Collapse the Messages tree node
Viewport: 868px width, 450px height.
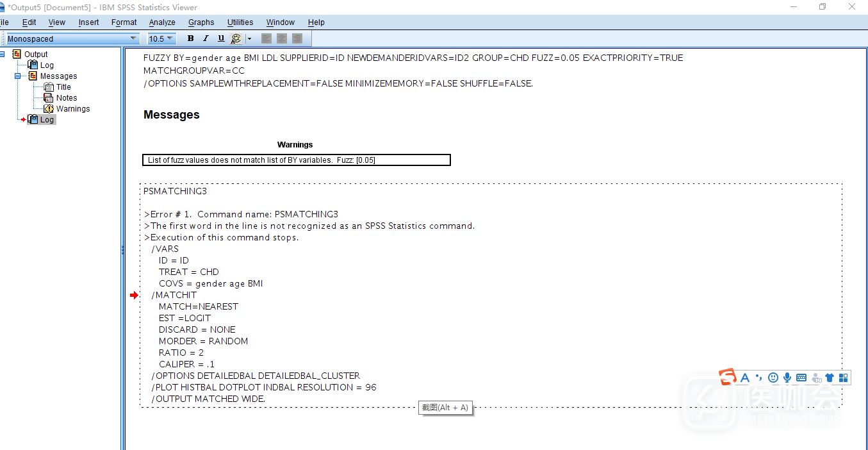point(17,76)
